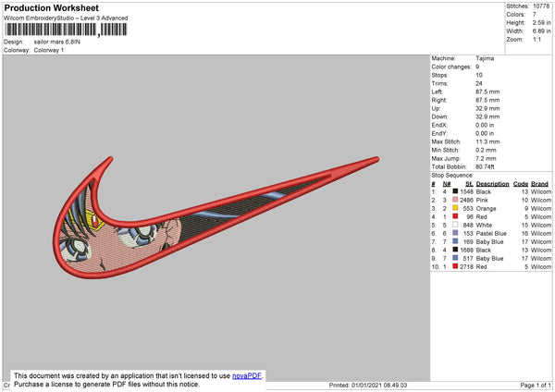Click the Baby Blue swatch in row 7

(x=455, y=241)
